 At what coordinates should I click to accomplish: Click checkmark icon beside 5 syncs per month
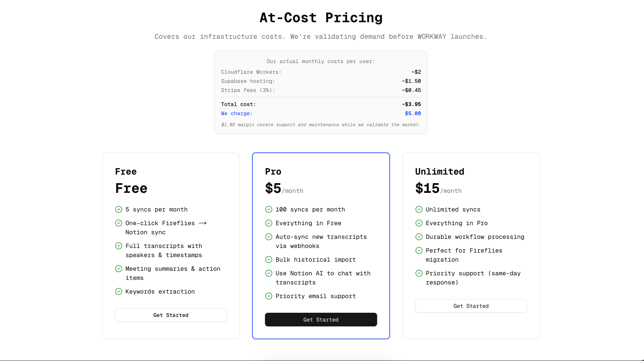click(119, 209)
